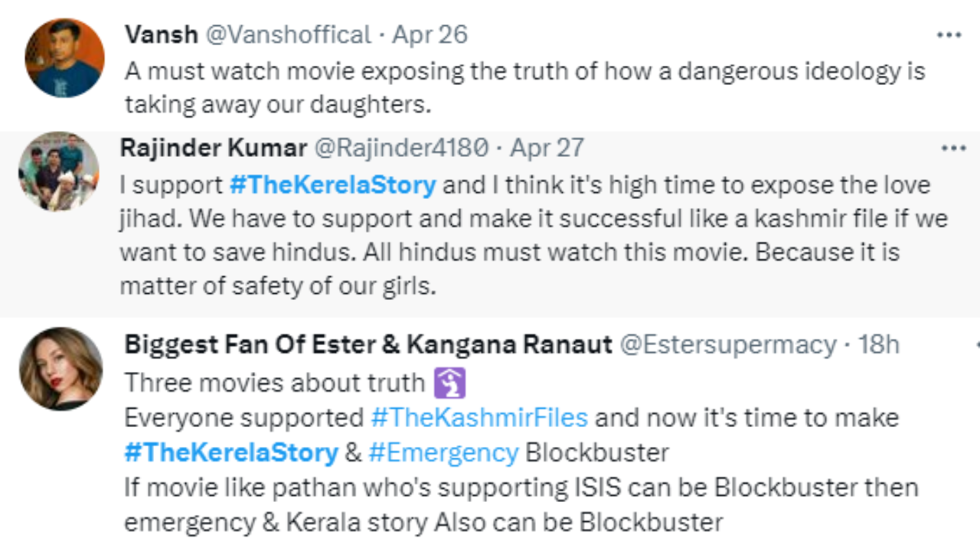Open Vansh's tweet about a must watch movie

[524, 87]
